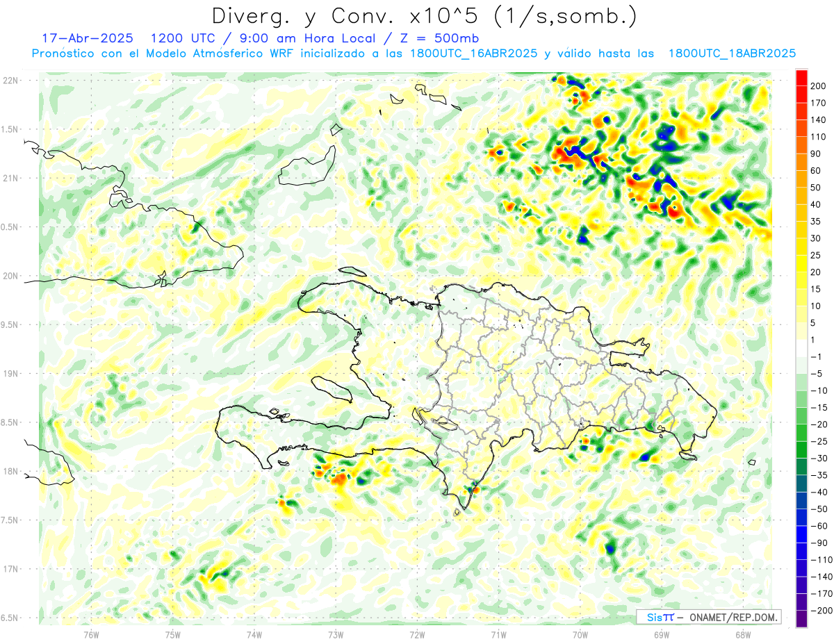This screenshot has width=834, height=644.
Task: Click the 'Pronóstico con el Modelo Atmosférico WRF' line
Action: 163,53
